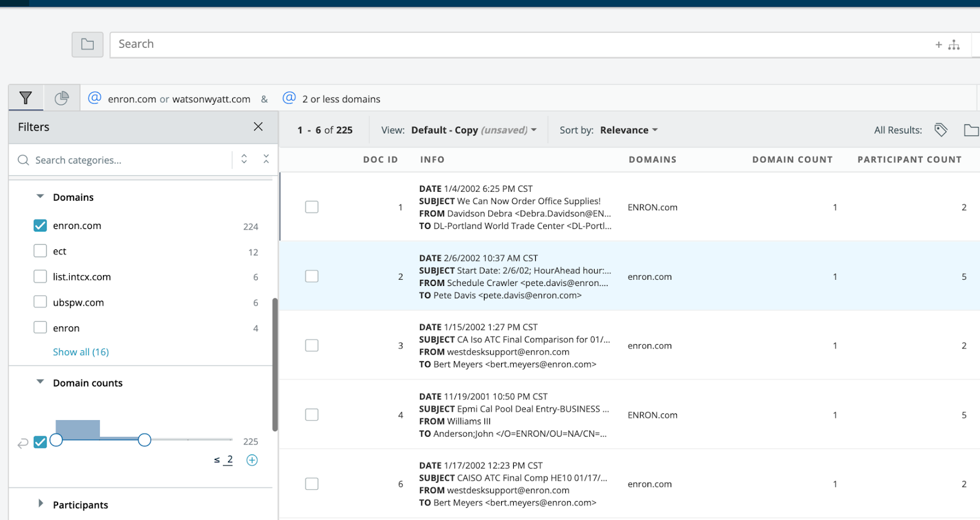The image size is (980, 520).
Task: Open the hierarchy icon in the search bar
Action: (954, 45)
